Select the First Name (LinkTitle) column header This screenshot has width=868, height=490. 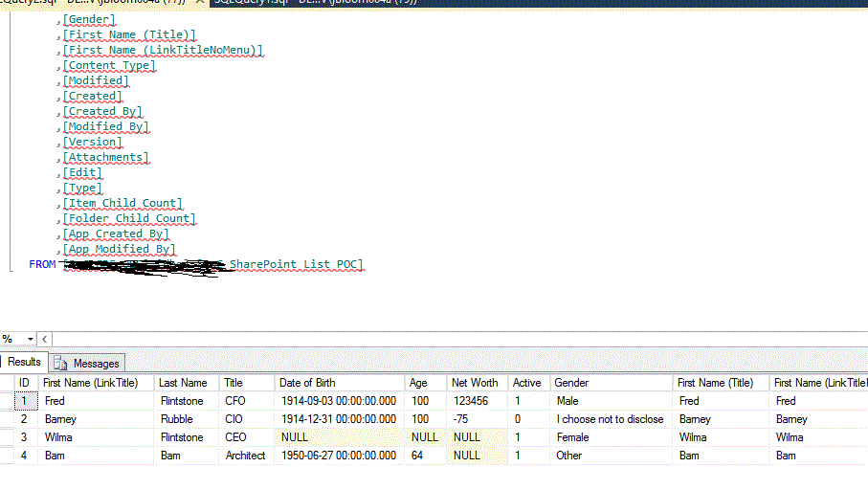point(96,383)
